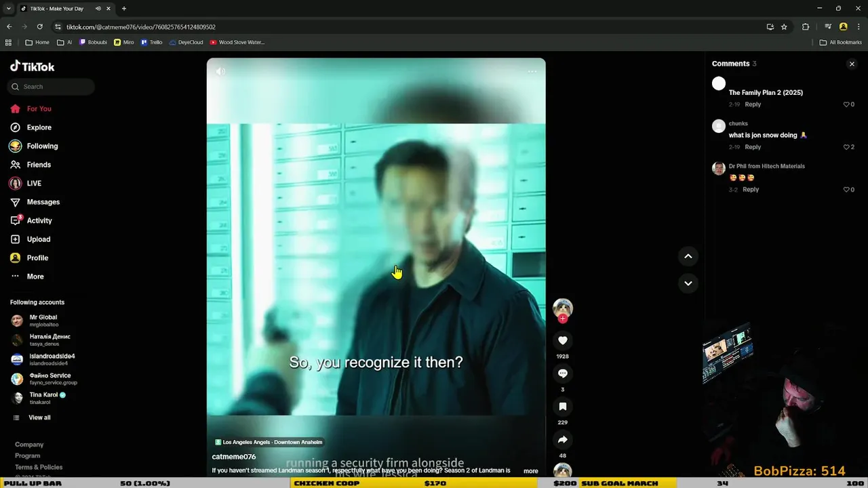Open the video three-dots options menu

click(532, 70)
